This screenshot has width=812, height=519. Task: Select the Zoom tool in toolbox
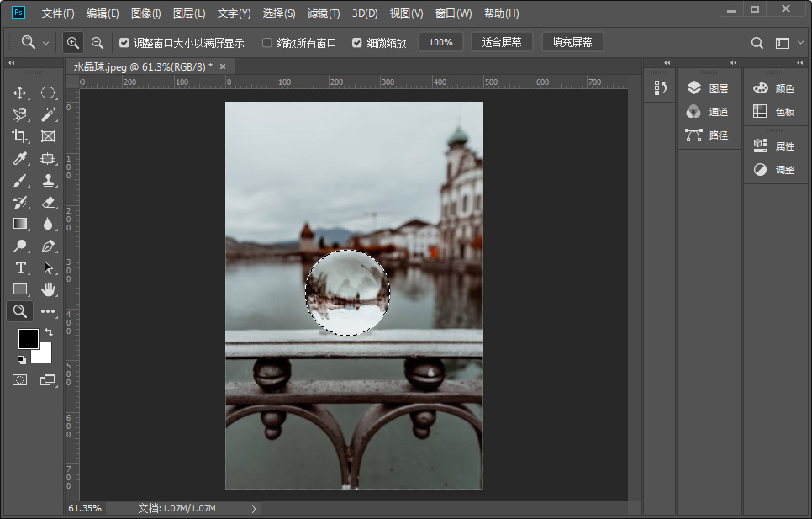[19, 310]
